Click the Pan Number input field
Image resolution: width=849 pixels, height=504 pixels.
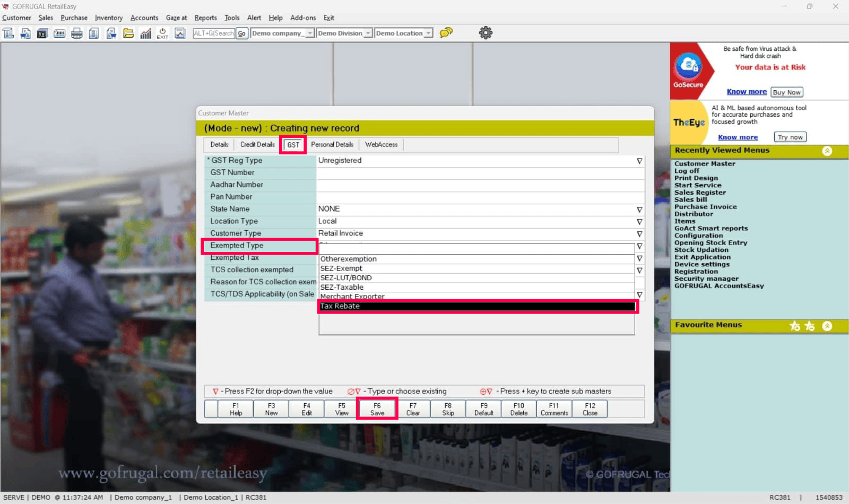pos(480,197)
